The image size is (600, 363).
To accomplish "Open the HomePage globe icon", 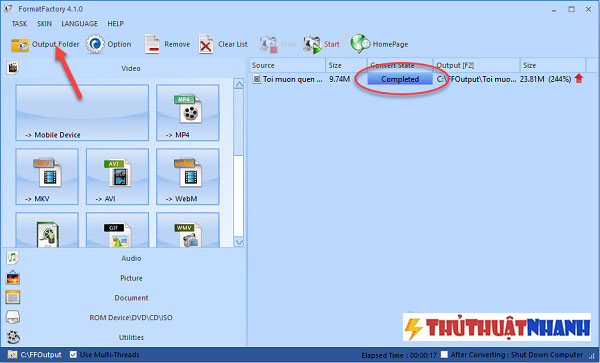I will coord(360,44).
